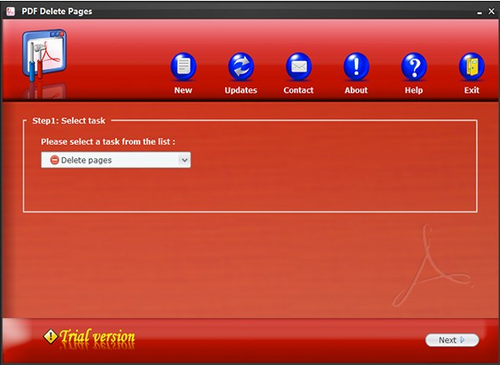Click the Next button
This screenshot has height=365, width=500.
point(452,340)
